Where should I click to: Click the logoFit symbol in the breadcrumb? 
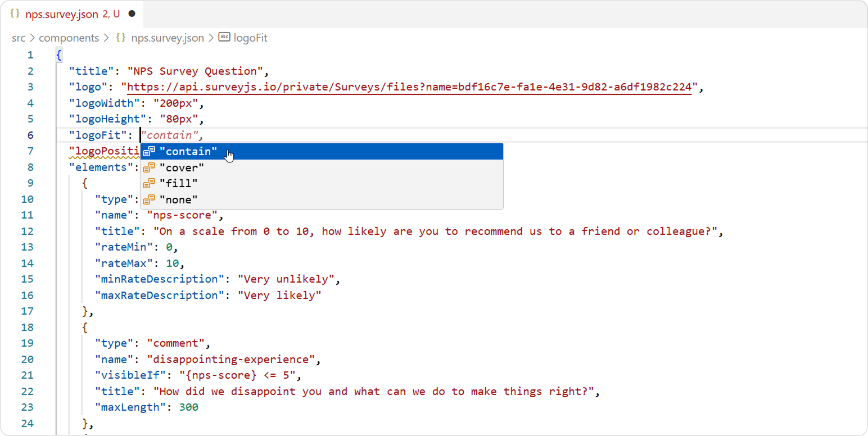pos(250,37)
